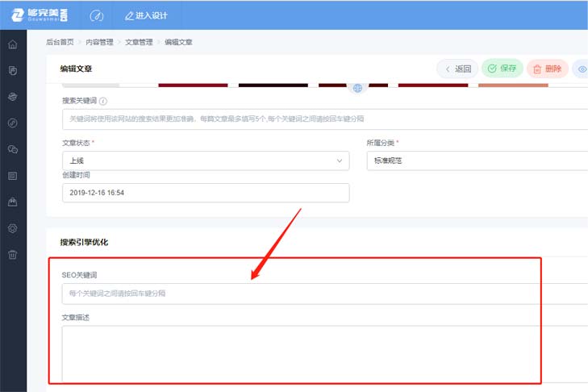
Task: Open the 所属分类 dropdown showing 标准规范
Action: pos(476,161)
